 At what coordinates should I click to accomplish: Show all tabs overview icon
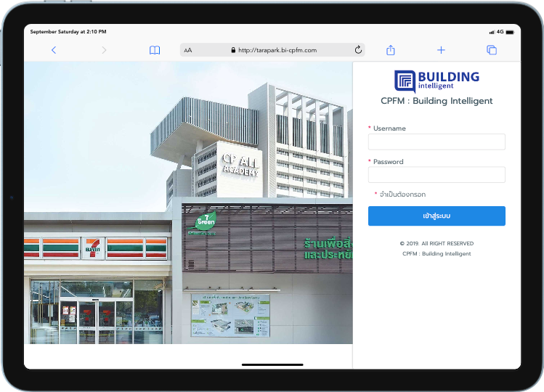[492, 50]
